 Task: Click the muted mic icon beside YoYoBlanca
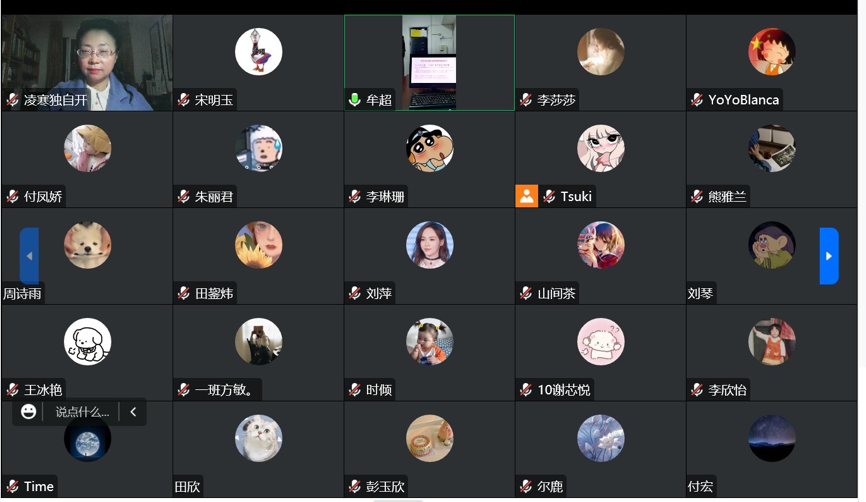pos(697,100)
